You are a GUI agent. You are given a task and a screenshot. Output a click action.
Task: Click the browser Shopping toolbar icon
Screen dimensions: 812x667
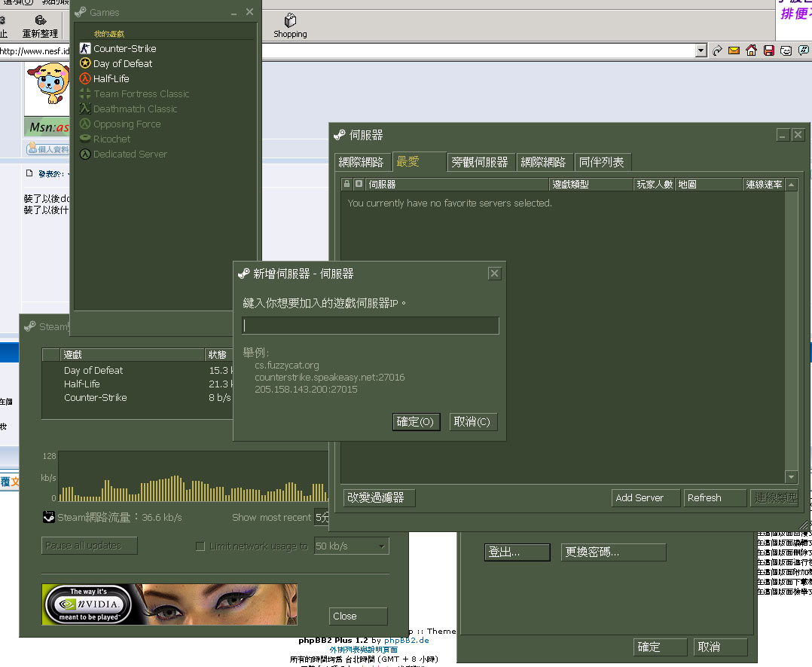click(x=290, y=20)
